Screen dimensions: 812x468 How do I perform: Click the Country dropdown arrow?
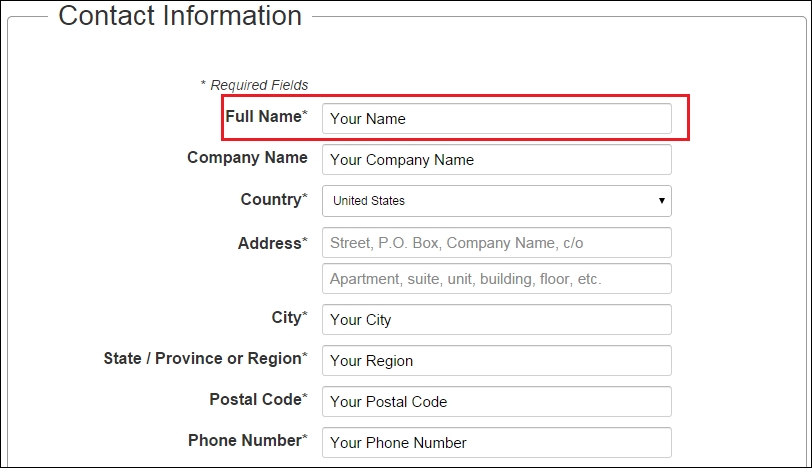tap(661, 200)
